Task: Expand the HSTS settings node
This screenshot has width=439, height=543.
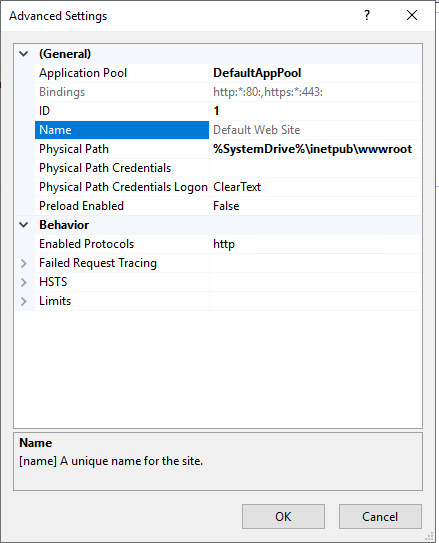Action: (x=24, y=282)
